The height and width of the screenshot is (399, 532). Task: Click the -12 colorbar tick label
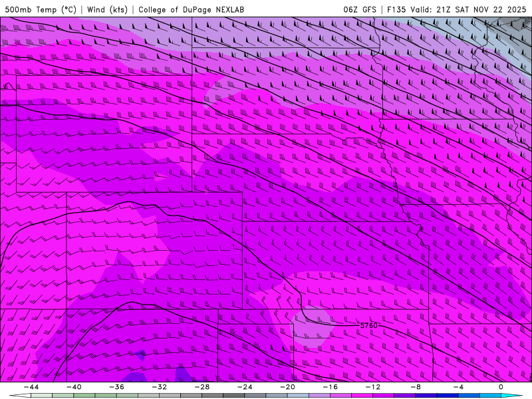pos(373,387)
